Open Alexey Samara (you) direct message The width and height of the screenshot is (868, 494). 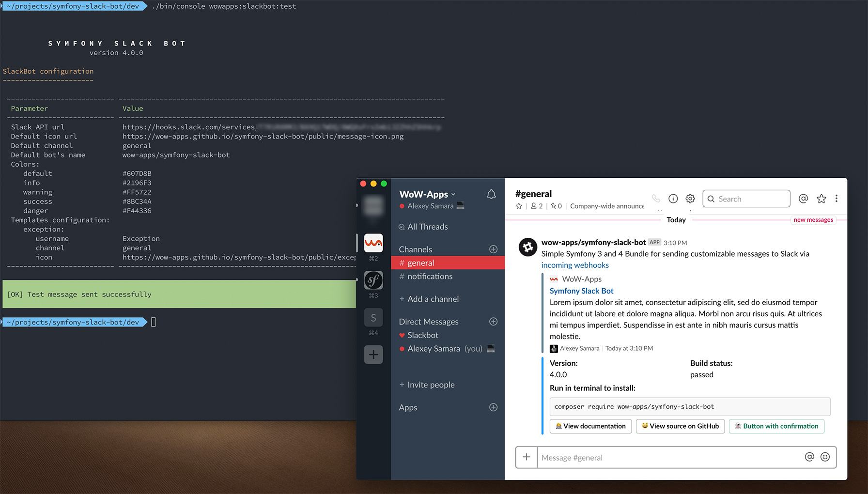[x=447, y=349]
